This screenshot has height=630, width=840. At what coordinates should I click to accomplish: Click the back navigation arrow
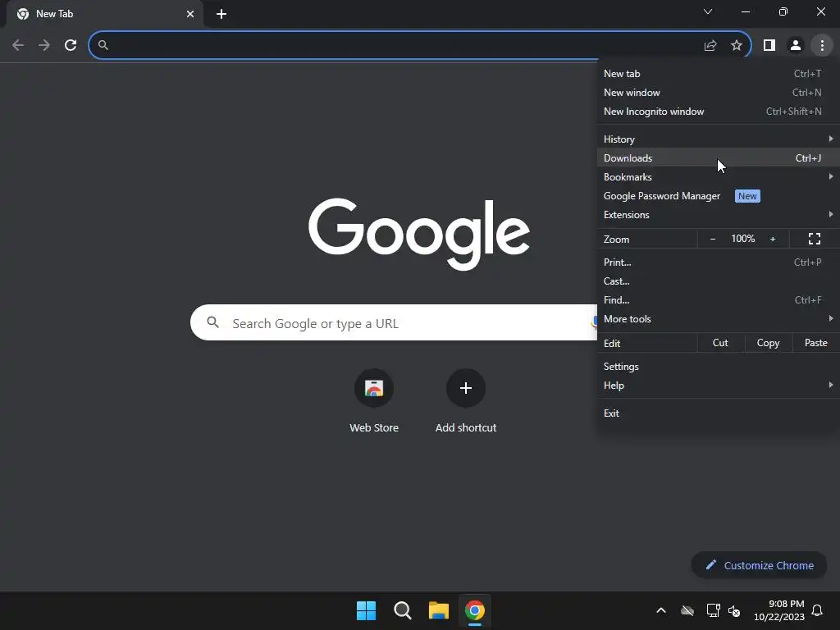(x=18, y=45)
